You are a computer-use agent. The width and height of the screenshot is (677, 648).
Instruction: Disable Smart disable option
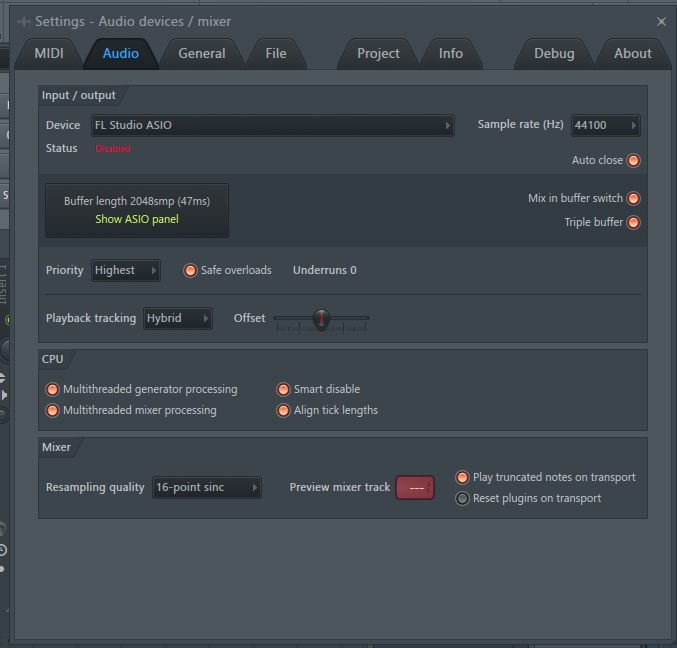click(284, 389)
